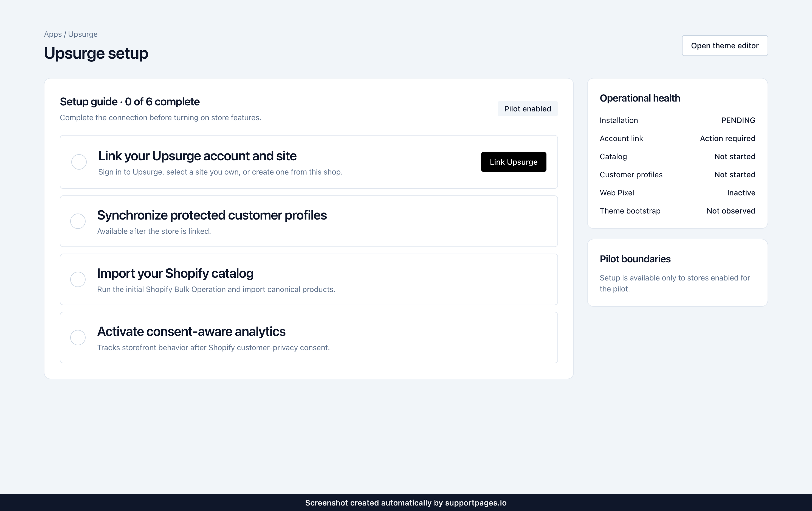Screen dimensions: 812x511
Task: Click the Operational health heading
Action: click(x=640, y=98)
